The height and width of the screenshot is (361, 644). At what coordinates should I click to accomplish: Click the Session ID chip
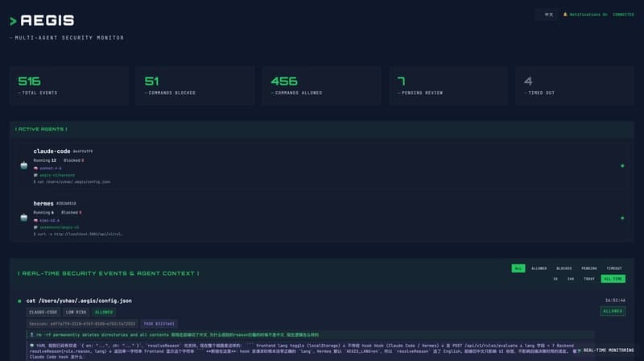click(82, 324)
